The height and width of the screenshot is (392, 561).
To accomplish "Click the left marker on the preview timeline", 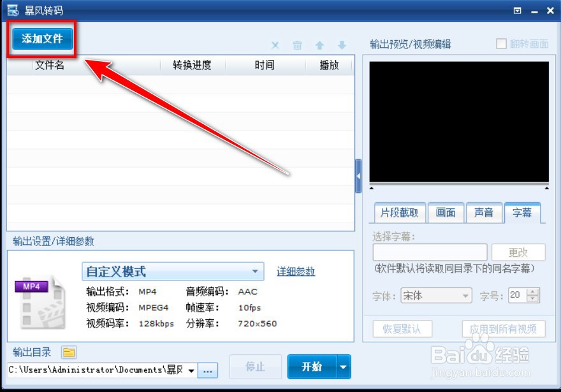I will [372, 188].
